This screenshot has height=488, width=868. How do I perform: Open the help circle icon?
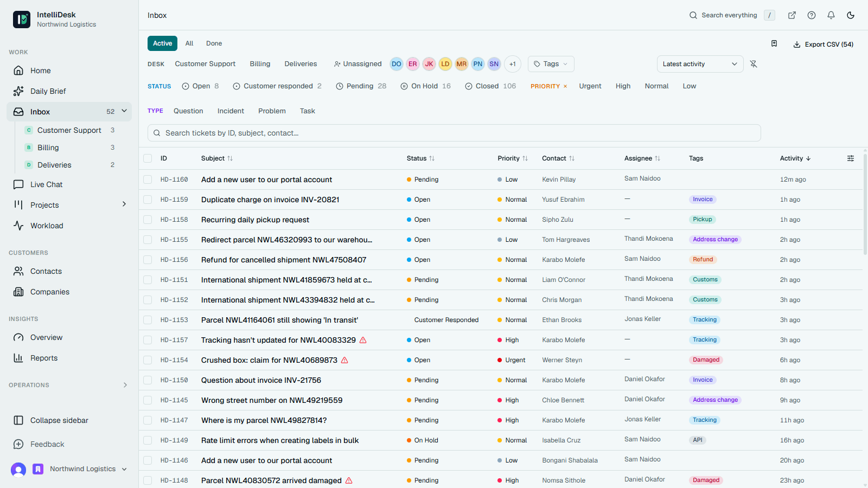tap(812, 15)
